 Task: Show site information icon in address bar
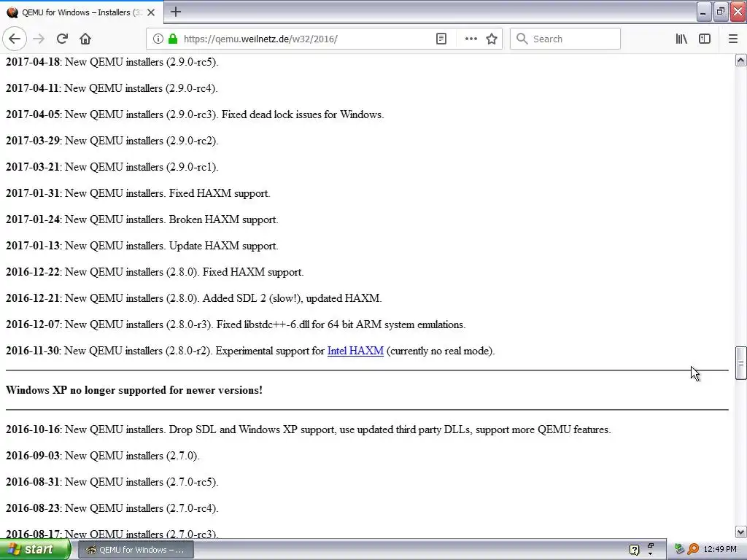pos(158,39)
